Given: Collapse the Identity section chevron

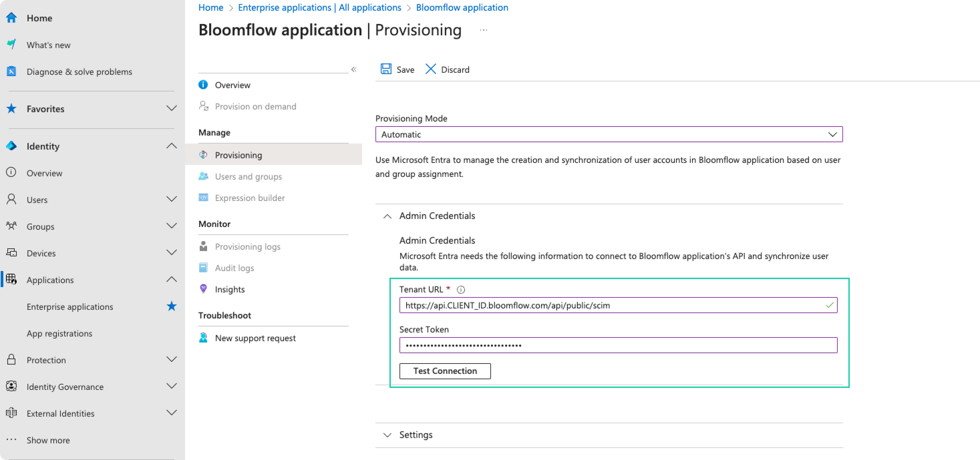Looking at the screenshot, I should 172,146.
